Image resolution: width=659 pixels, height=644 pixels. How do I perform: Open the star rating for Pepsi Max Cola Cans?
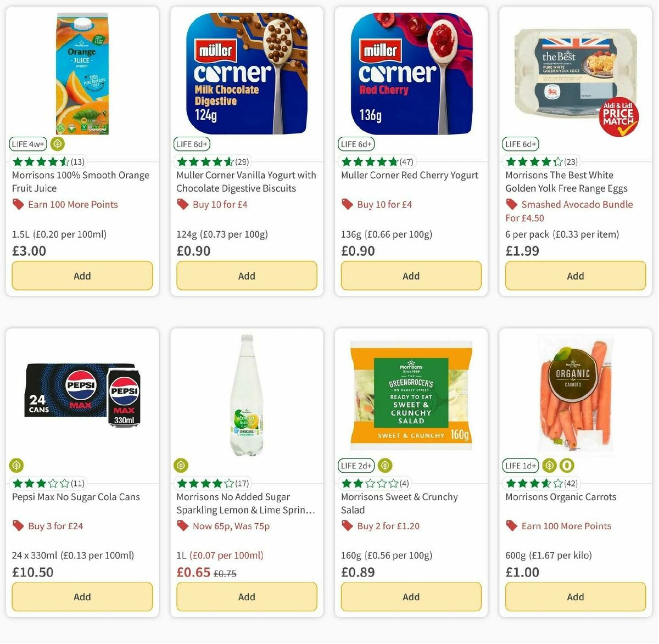tap(42, 483)
